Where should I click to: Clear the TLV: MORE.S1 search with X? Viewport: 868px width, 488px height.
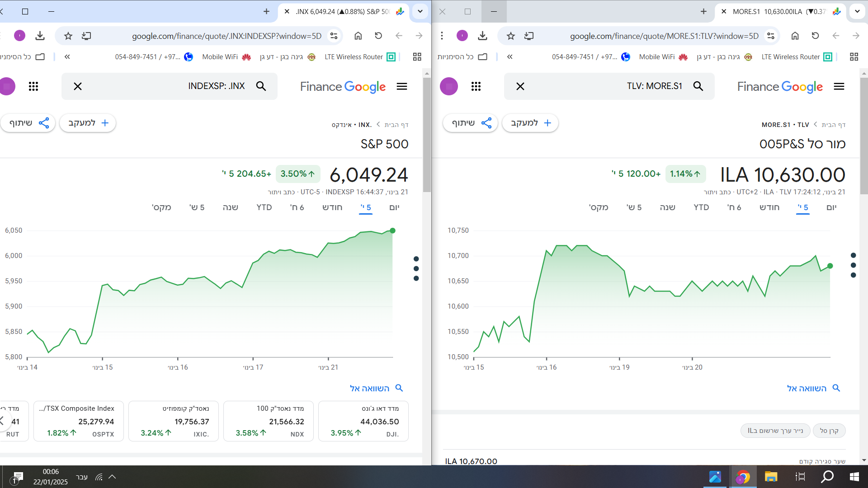click(x=520, y=86)
